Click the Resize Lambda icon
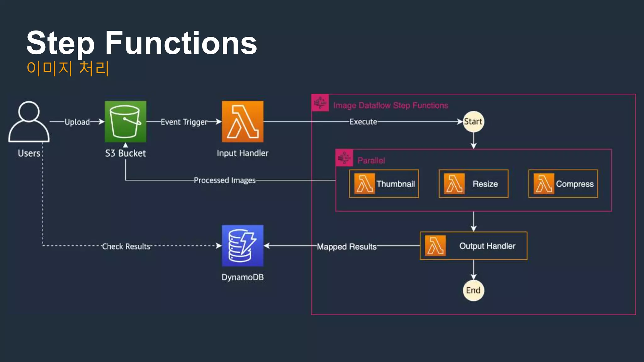 tap(454, 184)
